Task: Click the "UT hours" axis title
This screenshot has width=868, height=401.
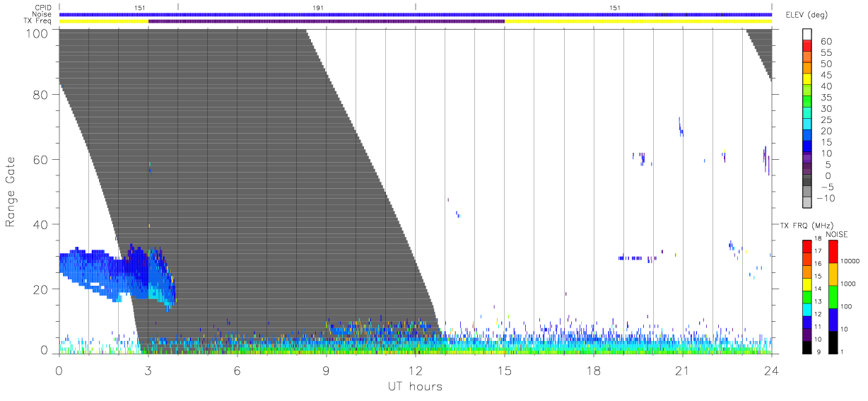Action: click(415, 387)
